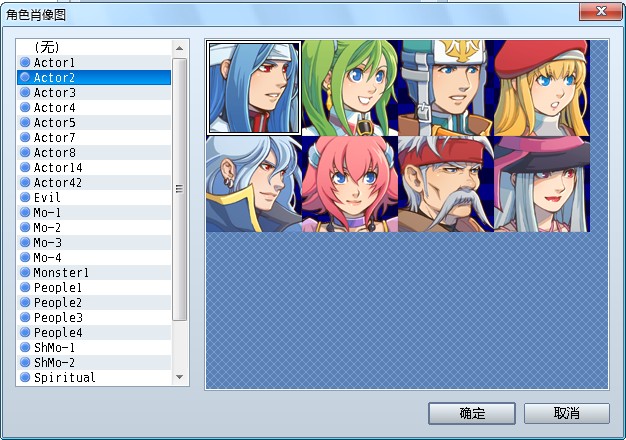The height and width of the screenshot is (440, 626).
Task: Click the blue dot icon beside Evil
Action: pyautogui.click(x=25, y=197)
